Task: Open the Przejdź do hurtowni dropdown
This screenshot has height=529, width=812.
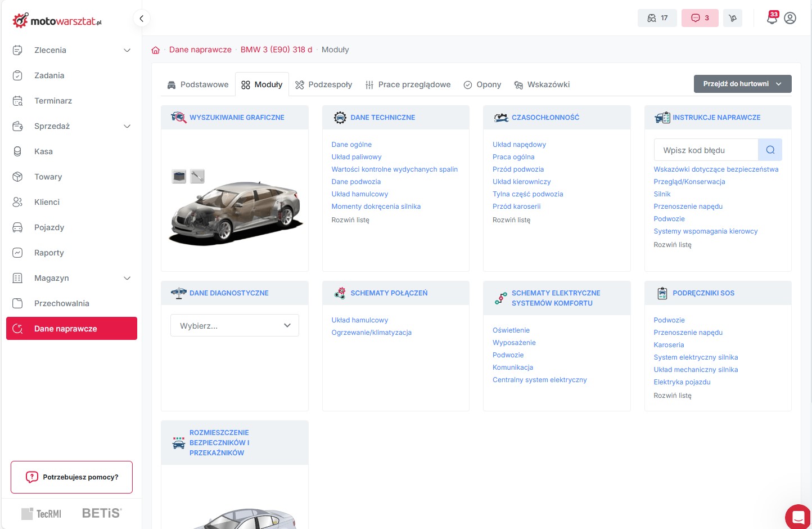Action: (x=742, y=84)
